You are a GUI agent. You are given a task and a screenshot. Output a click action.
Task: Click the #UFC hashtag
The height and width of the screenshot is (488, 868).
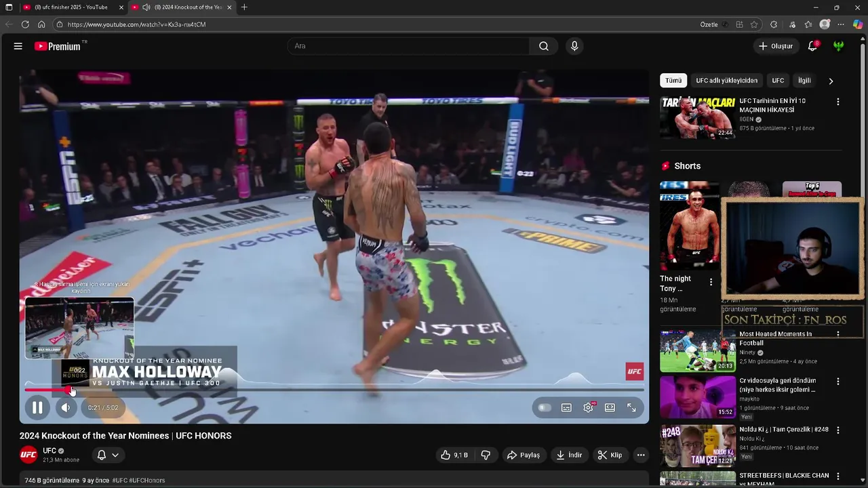(x=119, y=481)
